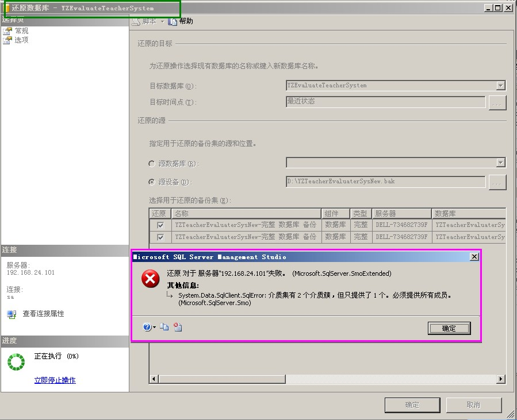Browse for 源设备 with ellipsis button
517x420 pixels.
point(497,183)
